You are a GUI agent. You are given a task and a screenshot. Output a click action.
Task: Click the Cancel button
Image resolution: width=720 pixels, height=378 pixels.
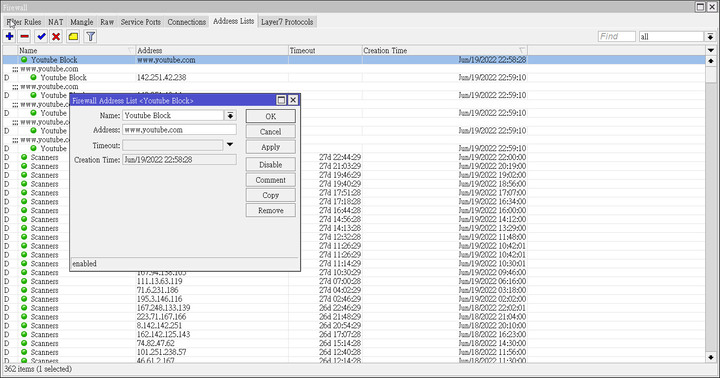(x=270, y=131)
